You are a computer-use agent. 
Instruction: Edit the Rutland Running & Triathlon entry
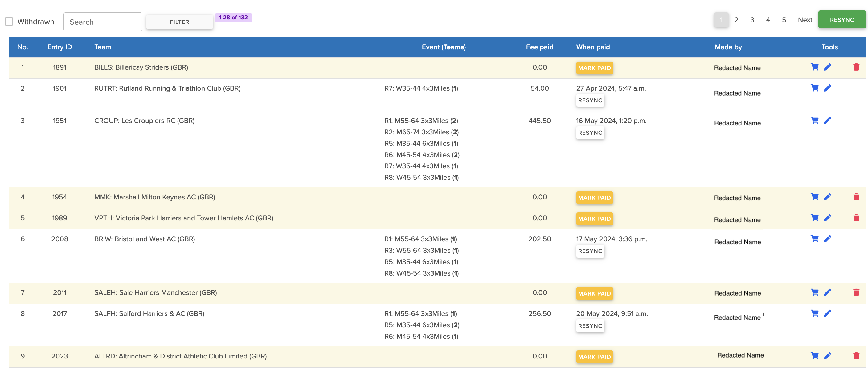point(828,88)
